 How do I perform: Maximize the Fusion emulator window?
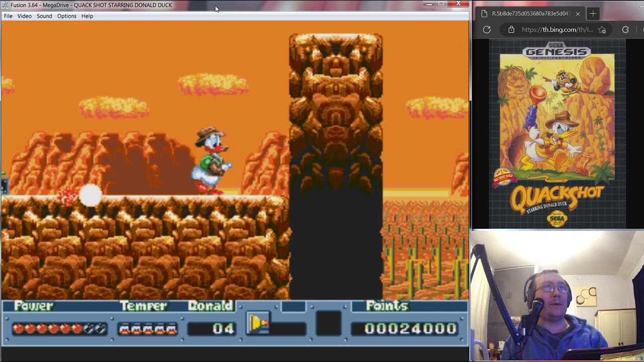442,4
